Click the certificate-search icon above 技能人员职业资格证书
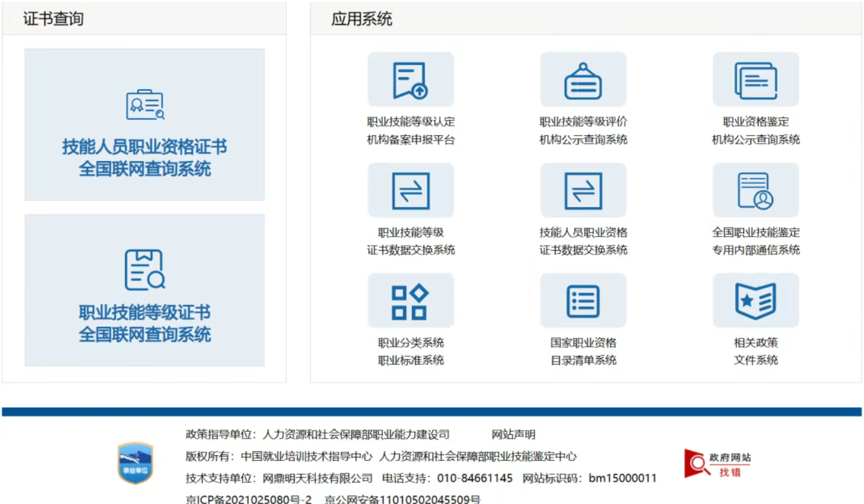 (x=145, y=105)
